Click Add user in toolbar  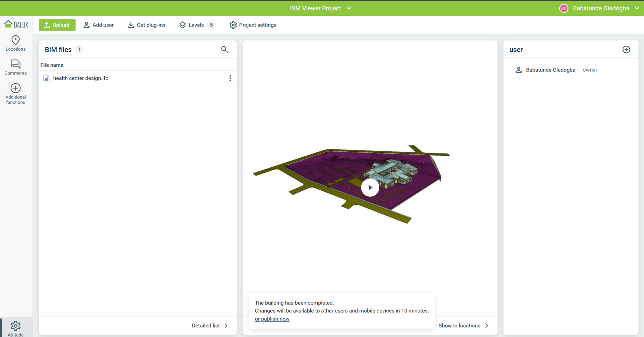tap(99, 25)
